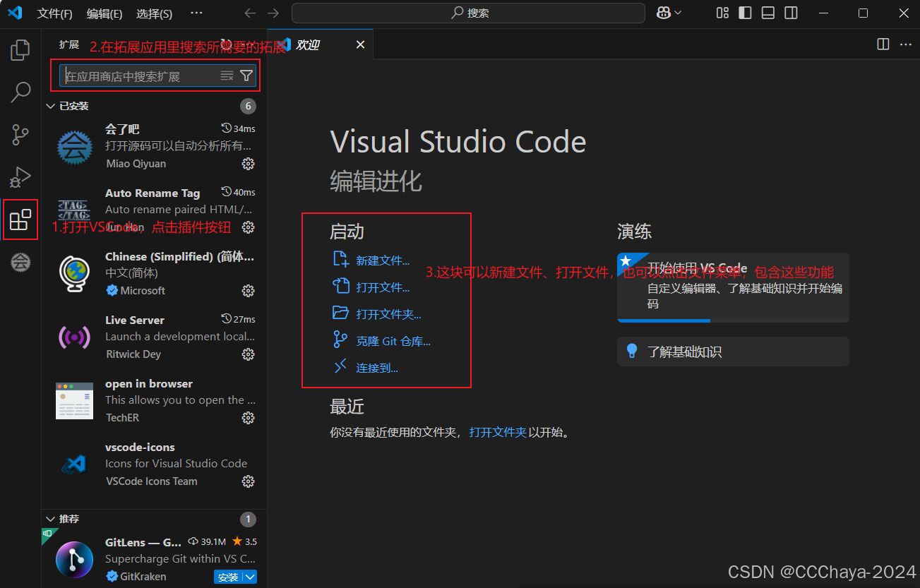Open the 了解基础知识 walkthrough
The height and width of the screenshot is (588, 920).
click(x=733, y=352)
